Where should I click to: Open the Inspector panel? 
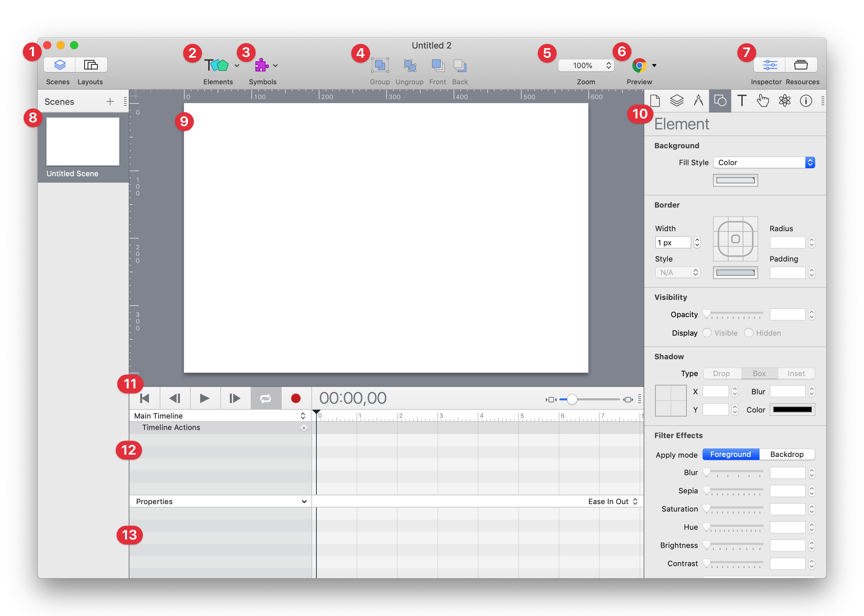[x=768, y=65]
